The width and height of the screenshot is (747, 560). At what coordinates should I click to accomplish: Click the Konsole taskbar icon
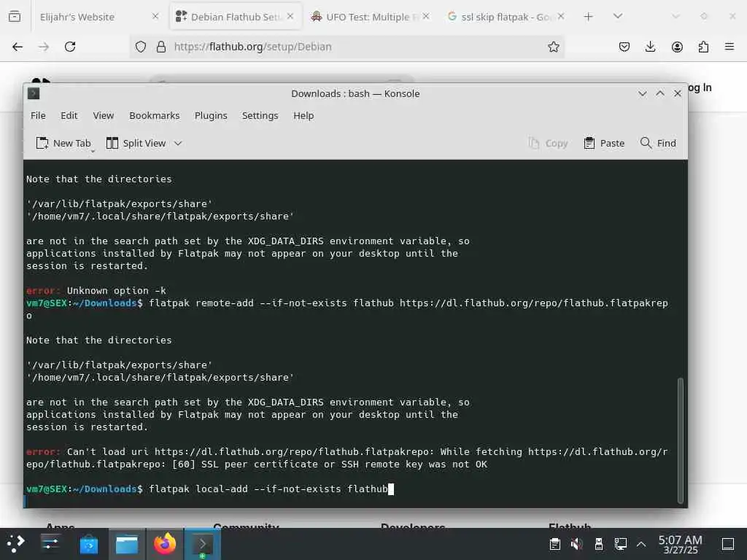click(x=203, y=544)
